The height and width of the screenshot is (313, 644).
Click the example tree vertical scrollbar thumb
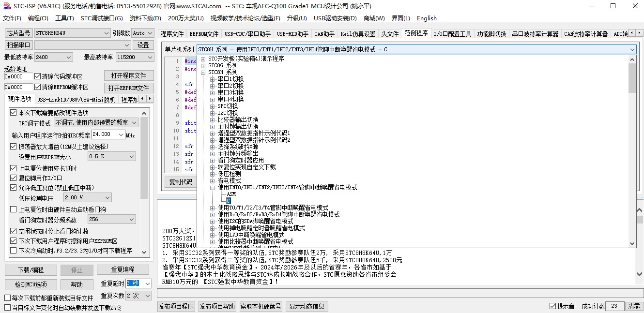632,78
